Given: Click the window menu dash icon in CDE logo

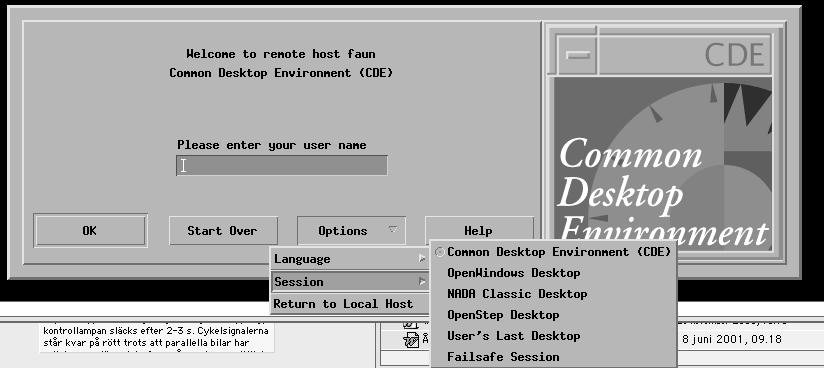Looking at the screenshot, I should [x=578, y=55].
